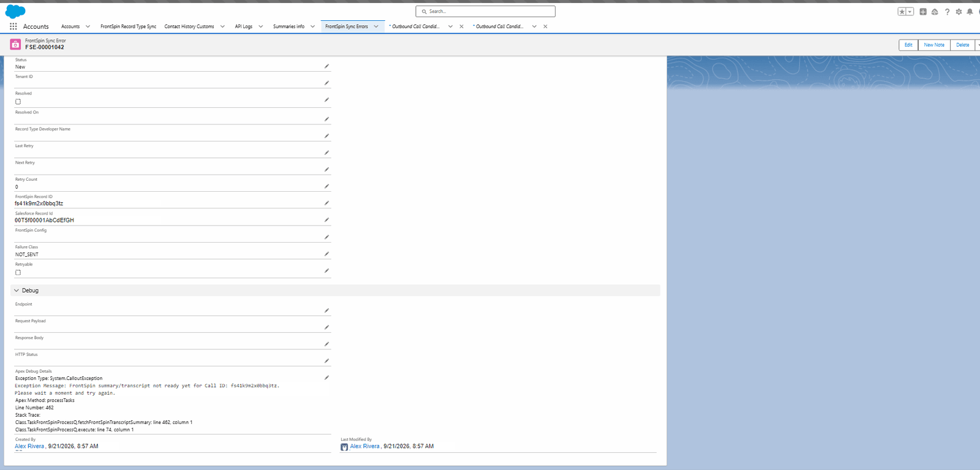
Task: Open Global Actions plus icon
Action: click(x=923, y=12)
